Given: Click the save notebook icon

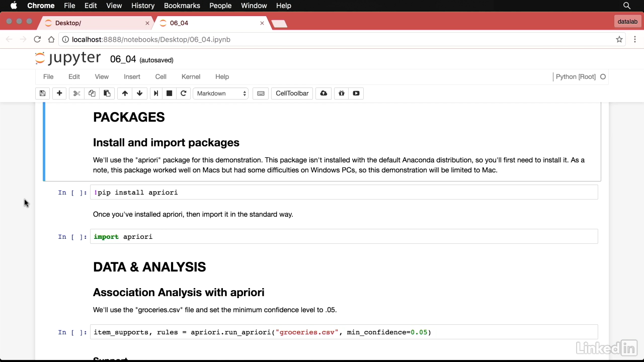Looking at the screenshot, I should click(42, 94).
